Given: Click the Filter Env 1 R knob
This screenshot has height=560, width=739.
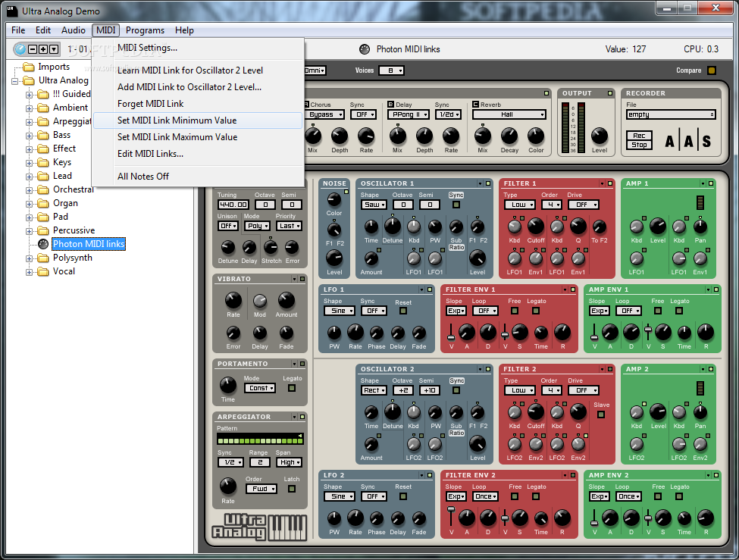Looking at the screenshot, I should coord(562,333).
